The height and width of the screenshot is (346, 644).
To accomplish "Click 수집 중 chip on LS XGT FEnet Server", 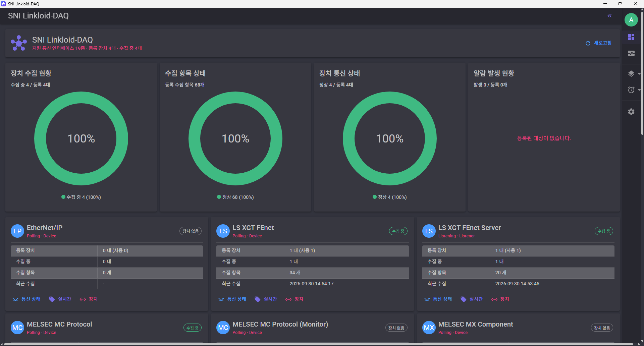I will [x=604, y=231].
